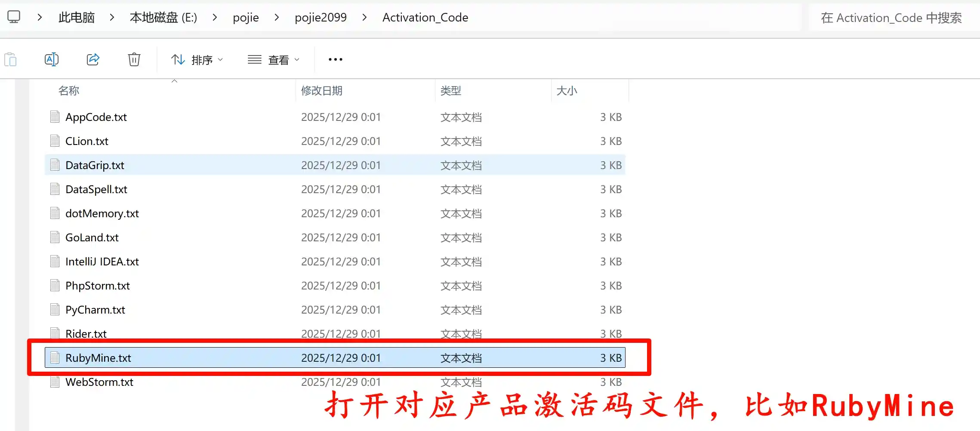Sort by 大小 column header
Viewport: 980px width, 431px height.
(567, 91)
